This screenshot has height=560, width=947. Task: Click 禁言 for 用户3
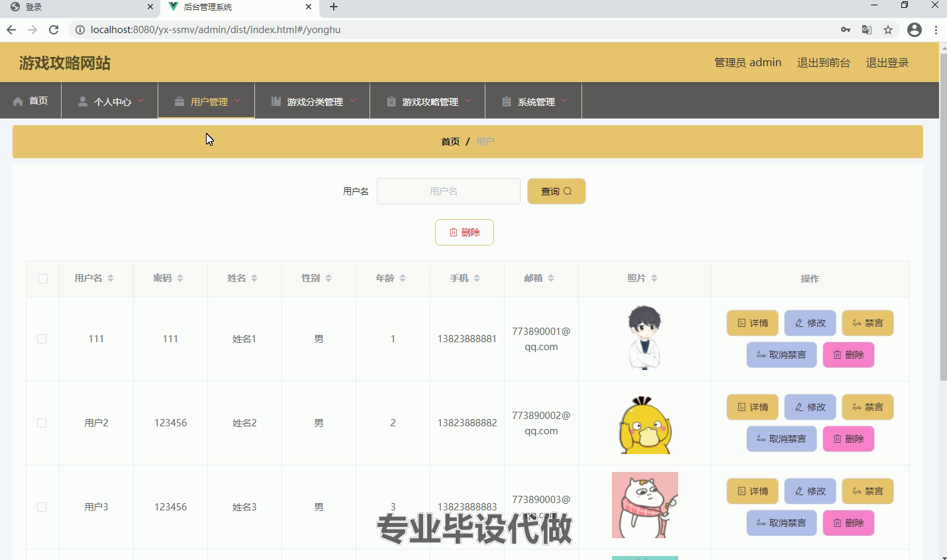click(x=868, y=491)
